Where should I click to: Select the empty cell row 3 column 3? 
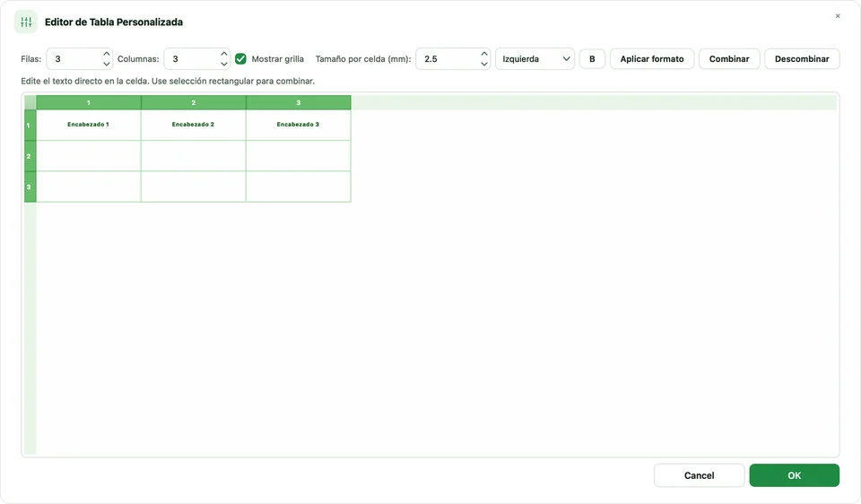(x=298, y=187)
